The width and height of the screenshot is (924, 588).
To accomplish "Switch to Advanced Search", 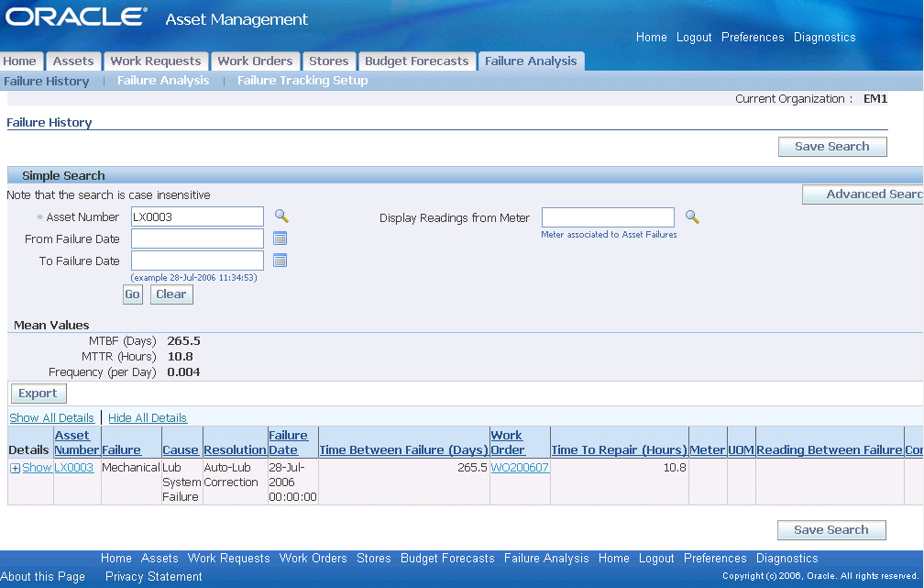I will coord(863,194).
